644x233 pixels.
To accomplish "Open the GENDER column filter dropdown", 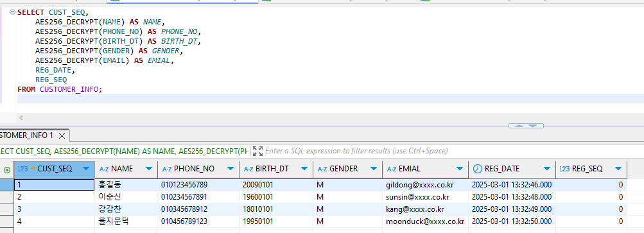I will click(374, 169).
